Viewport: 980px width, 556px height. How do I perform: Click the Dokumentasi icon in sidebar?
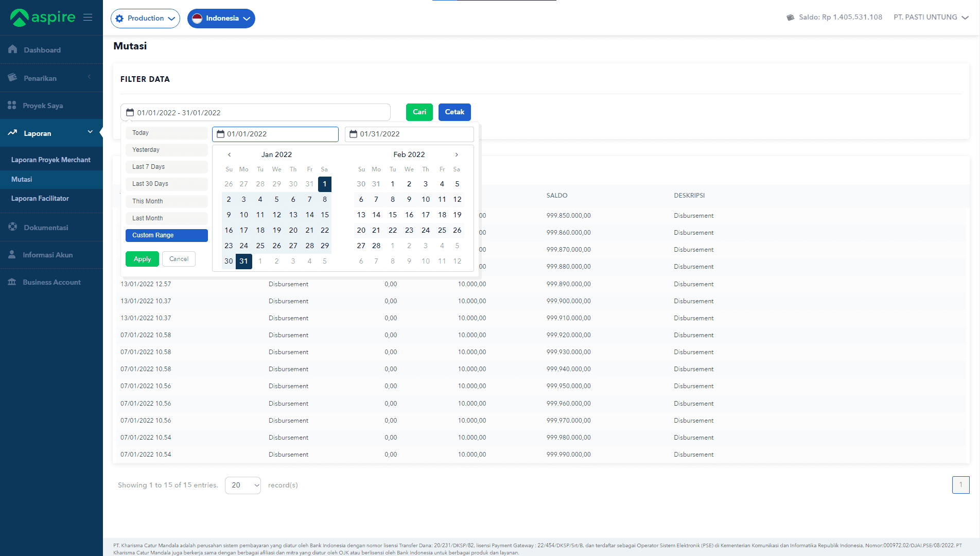pyautogui.click(x=13, y=227)
